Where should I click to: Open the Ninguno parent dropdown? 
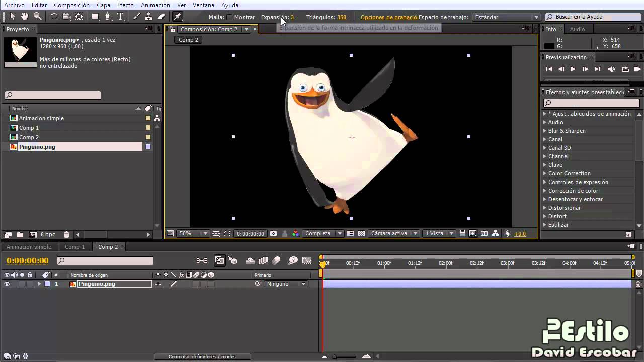(285, 284)
